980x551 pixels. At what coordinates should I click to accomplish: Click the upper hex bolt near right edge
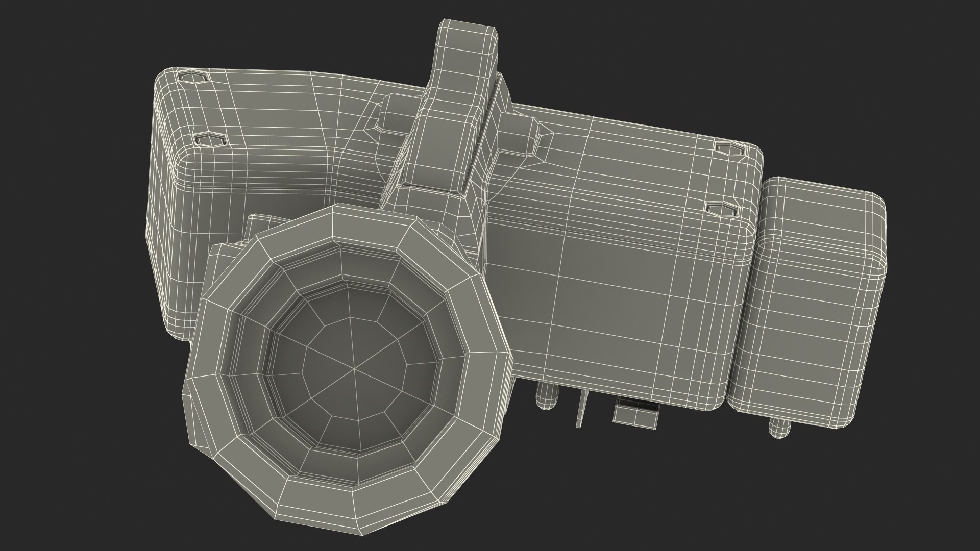728,149
